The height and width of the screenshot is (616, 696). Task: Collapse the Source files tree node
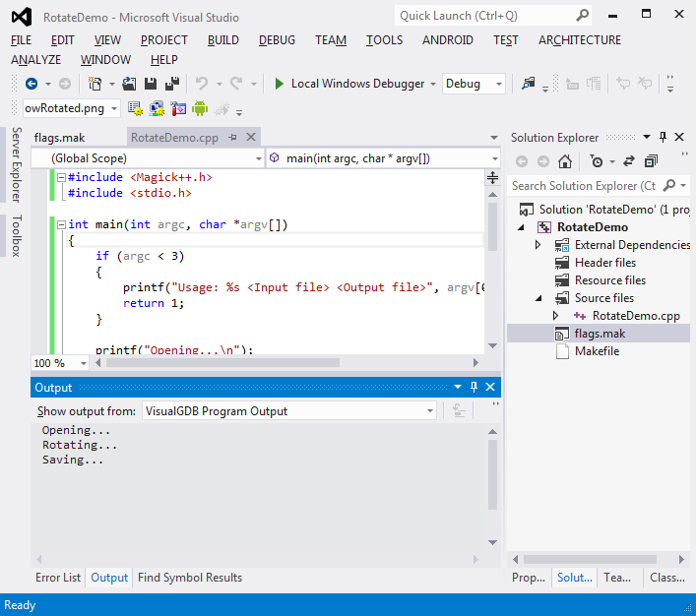(538, 299)
